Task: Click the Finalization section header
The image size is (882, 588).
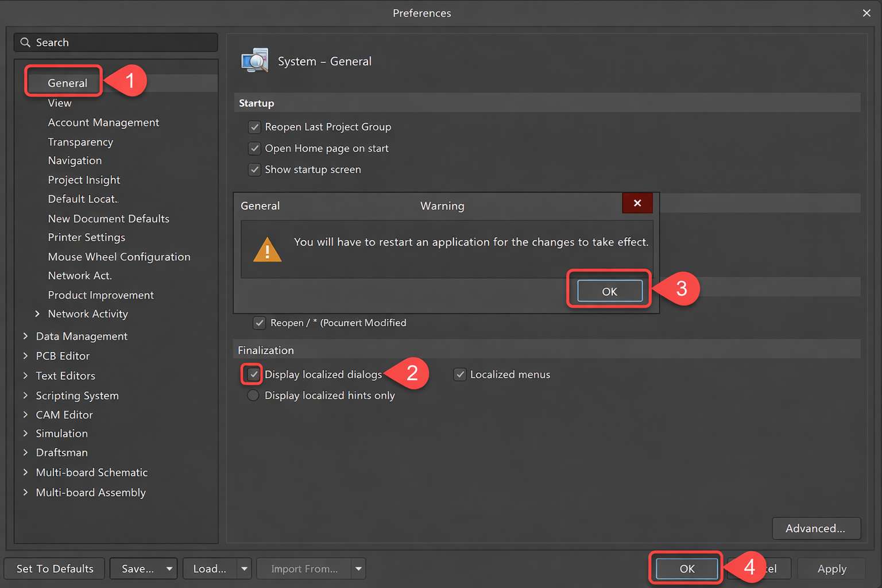Action: pos(547,350)
